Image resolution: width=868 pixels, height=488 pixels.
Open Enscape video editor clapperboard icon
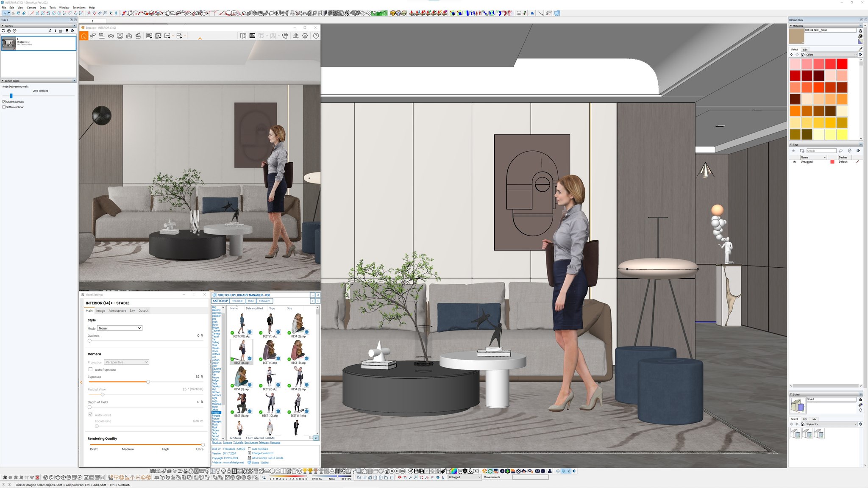138,36
